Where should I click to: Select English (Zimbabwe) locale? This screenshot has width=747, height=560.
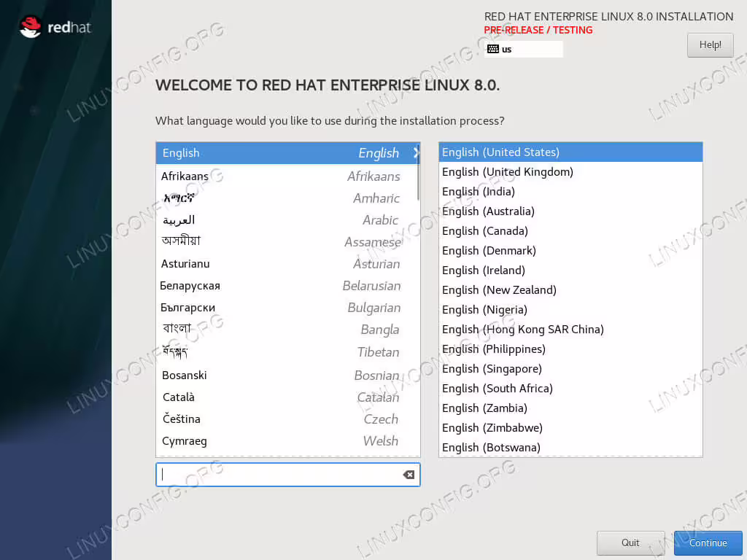[570, 427]
